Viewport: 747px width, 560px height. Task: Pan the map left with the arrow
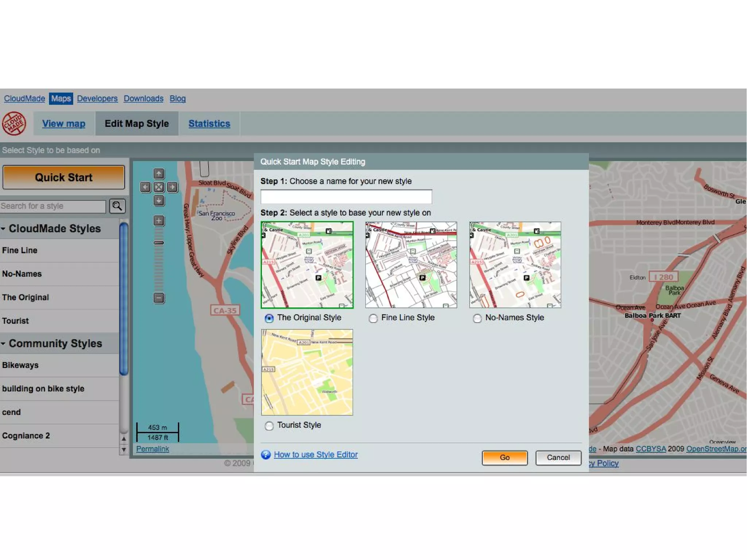tap(145, 187)
